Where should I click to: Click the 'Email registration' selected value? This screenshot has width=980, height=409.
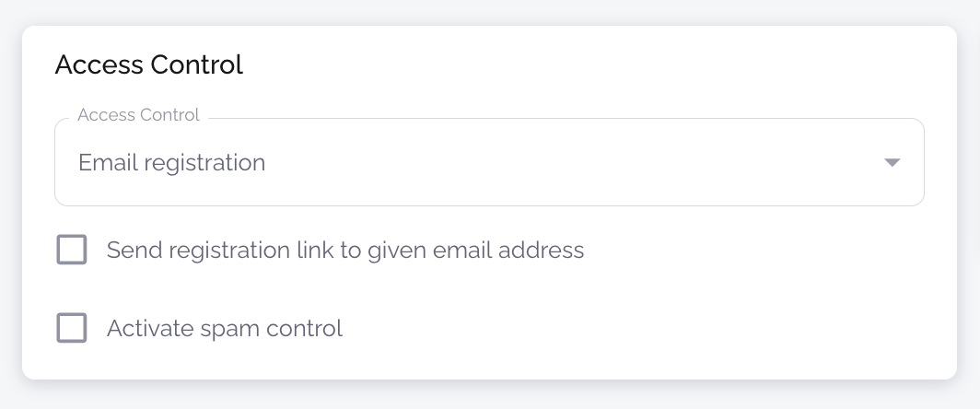172,163
